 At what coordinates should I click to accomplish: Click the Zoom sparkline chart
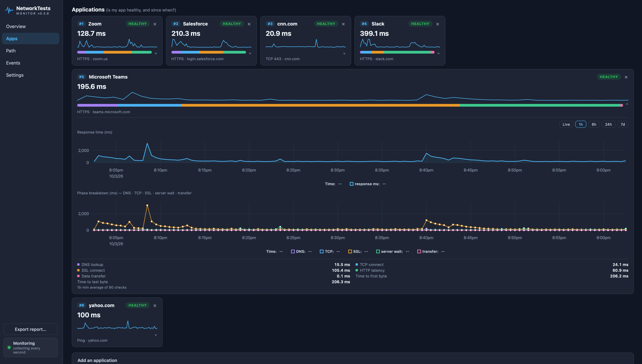pyautogui.click(x=117, y=43)
